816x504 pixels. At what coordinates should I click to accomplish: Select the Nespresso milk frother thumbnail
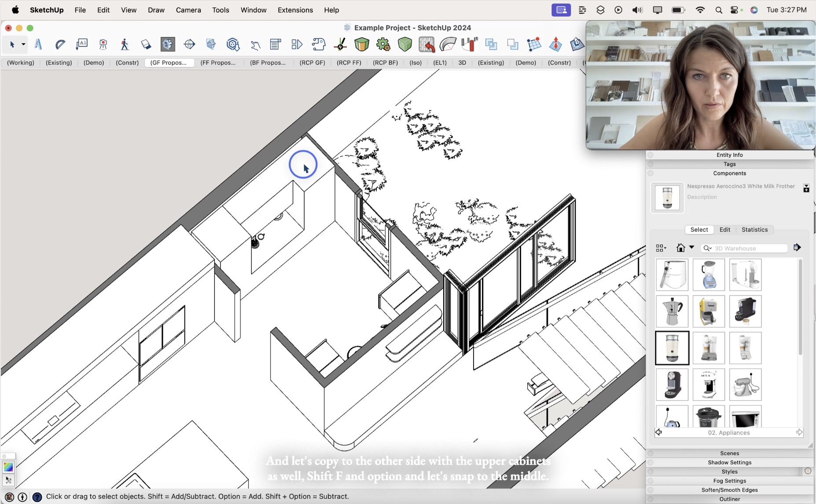[673, 348]
